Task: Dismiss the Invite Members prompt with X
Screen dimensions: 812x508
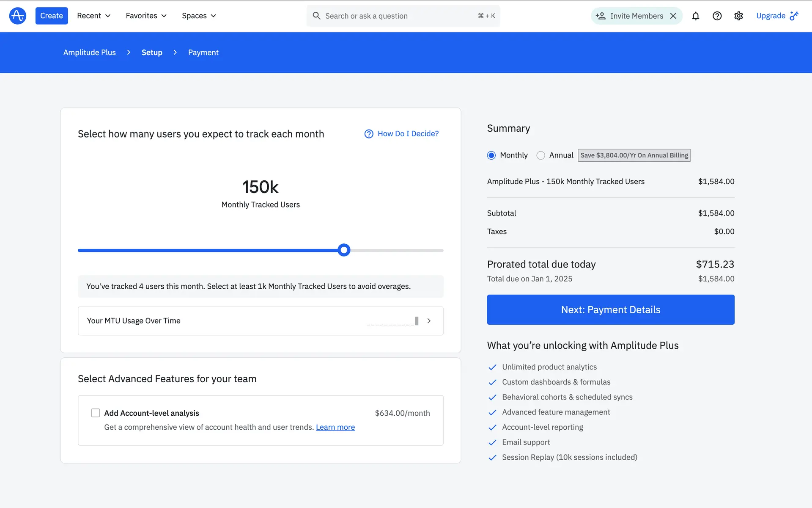Action: pos(673,16)
